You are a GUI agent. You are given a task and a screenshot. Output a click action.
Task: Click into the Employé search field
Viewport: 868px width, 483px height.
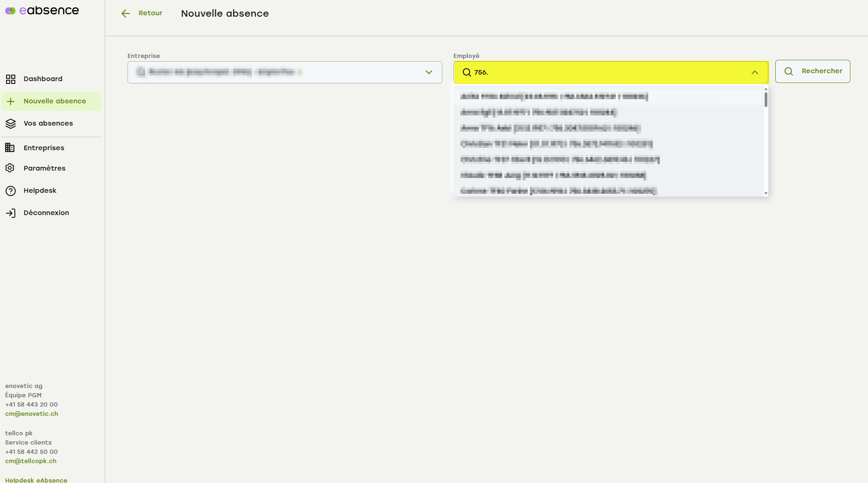pos(603,72)
